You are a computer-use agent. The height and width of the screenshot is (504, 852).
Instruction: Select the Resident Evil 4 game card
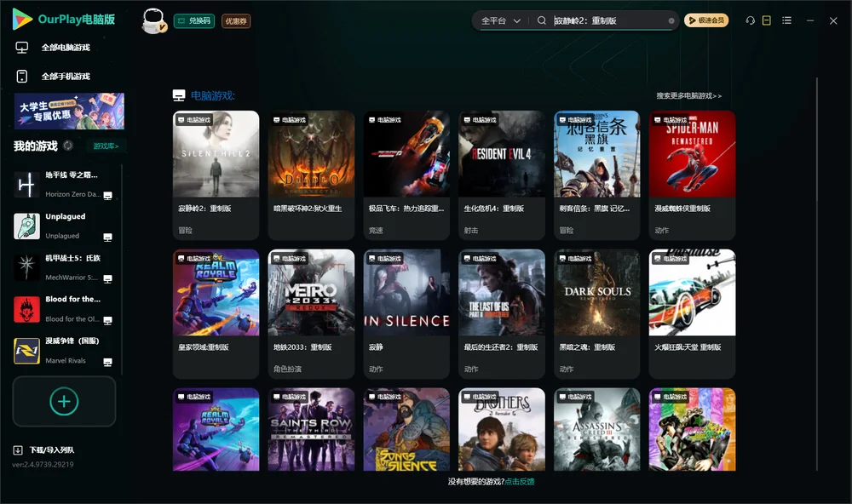pos(502,175)
